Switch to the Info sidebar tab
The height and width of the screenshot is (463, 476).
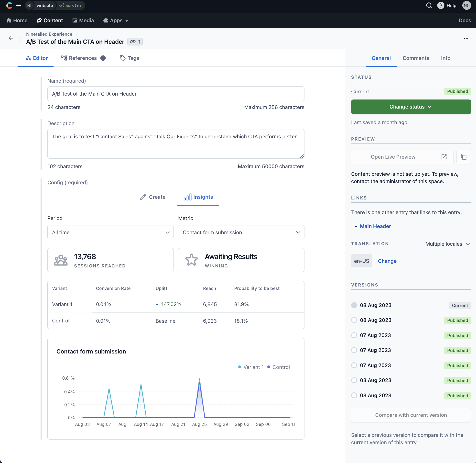point(445,58)
